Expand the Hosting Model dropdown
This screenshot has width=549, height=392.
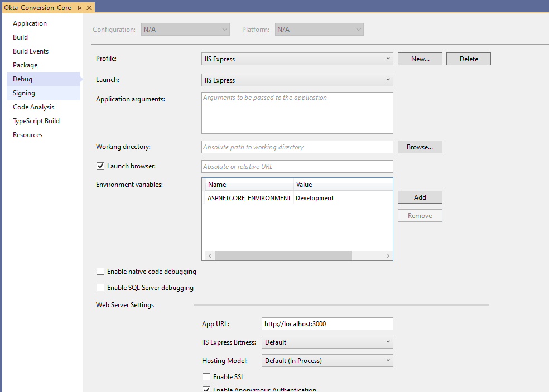pyautogui.click(x=327, y=361)
